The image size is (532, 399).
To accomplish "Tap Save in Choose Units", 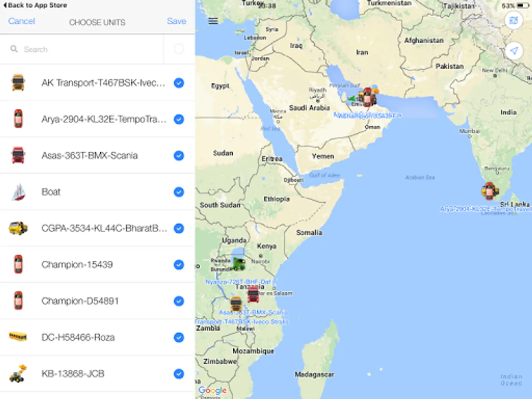I will pyautogui.click(x=176, y=21).
